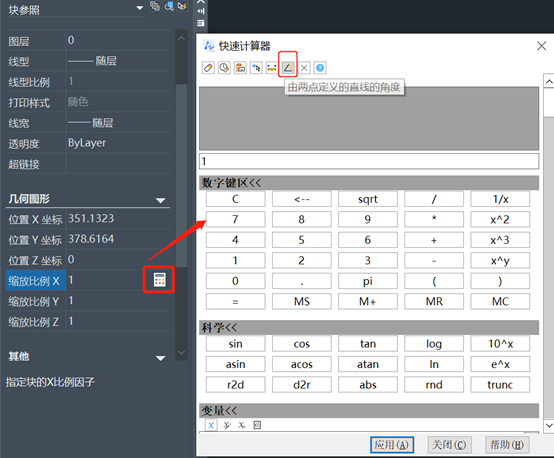Click the two-line intersection X icon
This screenshot has width=554, height=458.
(304, 67)
